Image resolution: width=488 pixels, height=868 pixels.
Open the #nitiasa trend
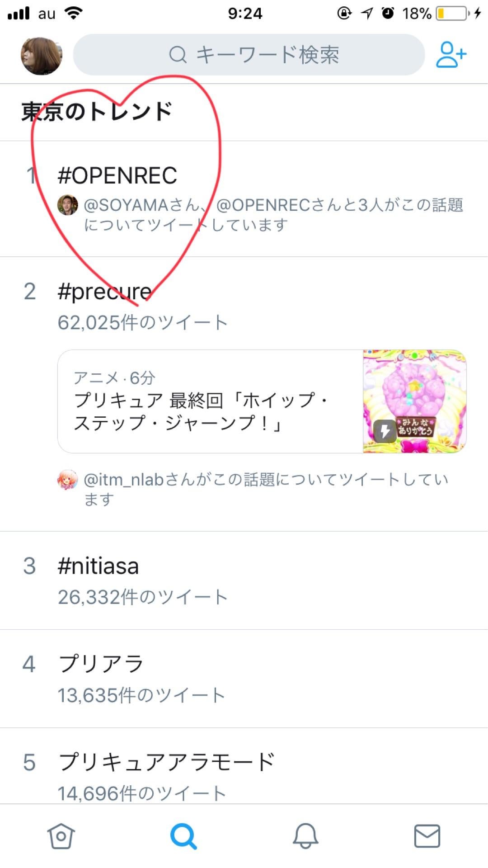point(99,566)
